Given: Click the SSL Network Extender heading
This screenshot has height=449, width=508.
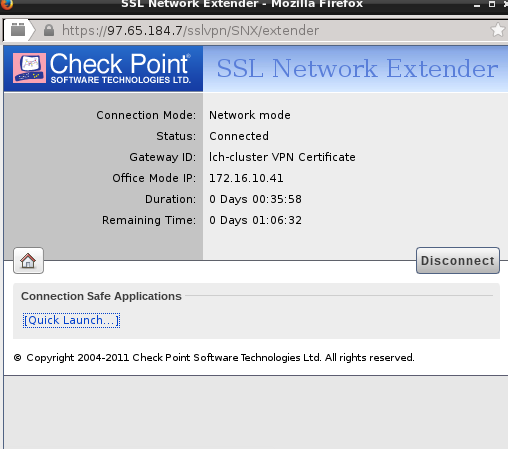Looking at the screenshot, I should tap(357, 69).
